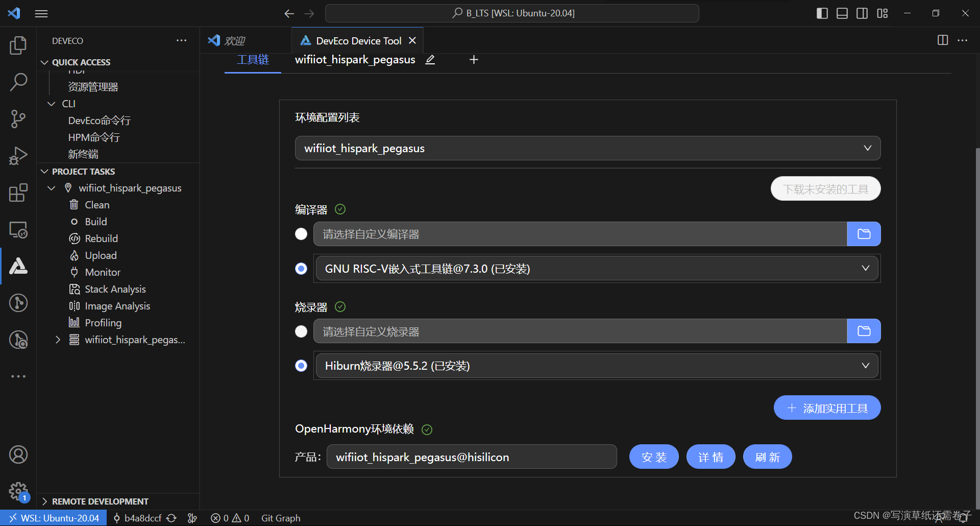This screenshot has height=526, width=980.
Task: Click the 详情 button
Action: click(x=710, y=457)
